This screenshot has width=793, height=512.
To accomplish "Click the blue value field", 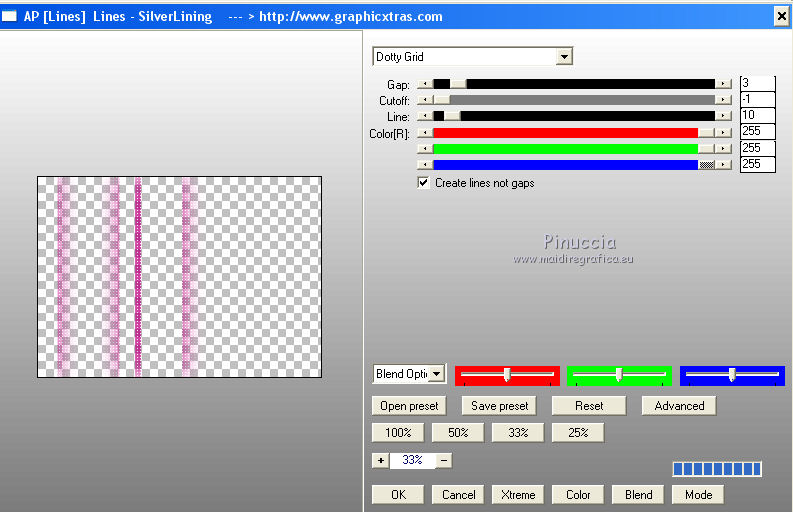I will (757, 164).
